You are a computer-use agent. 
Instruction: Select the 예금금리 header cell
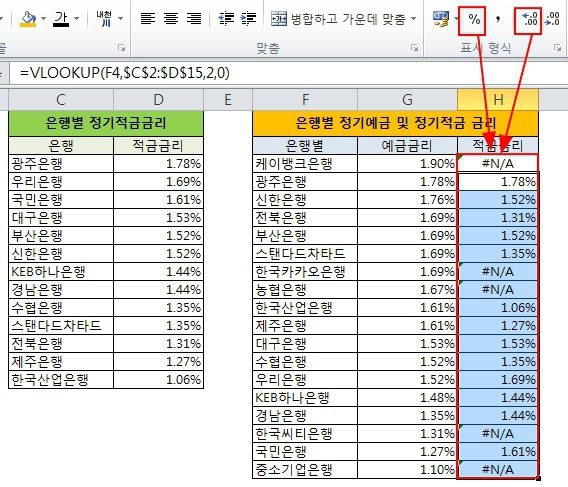(407, 146)
